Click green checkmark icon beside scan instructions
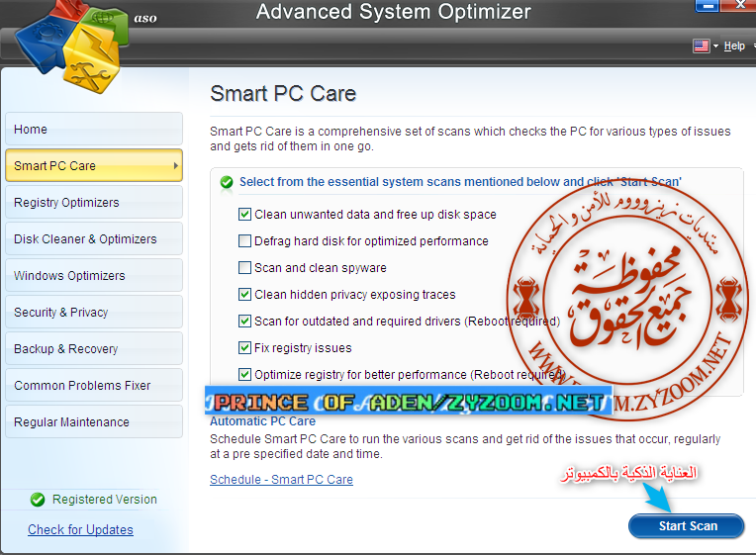This screenshot has height=555, width=756. [x=227, y=182]
